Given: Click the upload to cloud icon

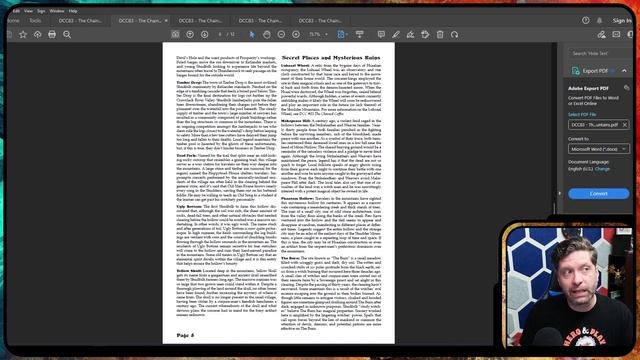Looking at the screenshot, I should pyautogui.click(x=38, y=35).
